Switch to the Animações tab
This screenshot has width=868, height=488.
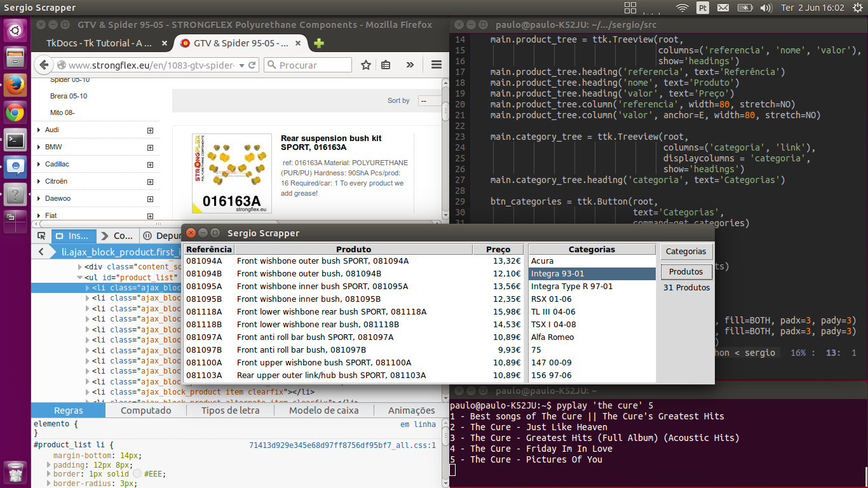click(x=411, y=410)
